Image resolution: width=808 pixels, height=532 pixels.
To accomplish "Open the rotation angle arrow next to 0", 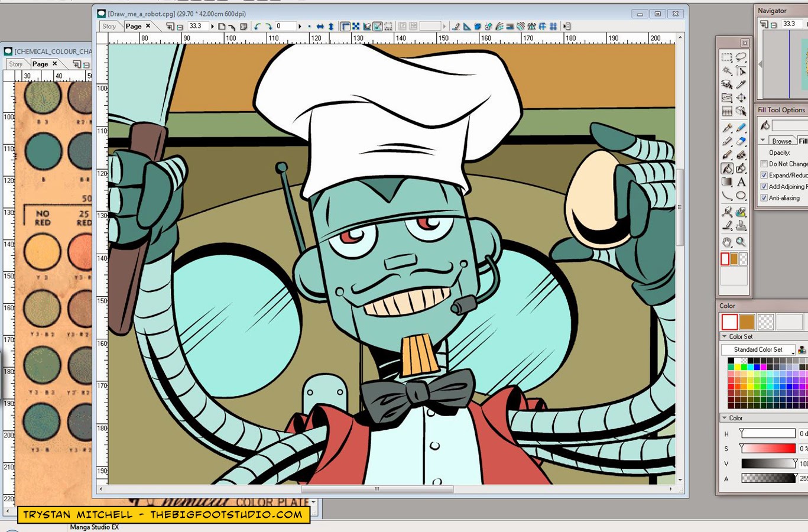I will 300,26.
